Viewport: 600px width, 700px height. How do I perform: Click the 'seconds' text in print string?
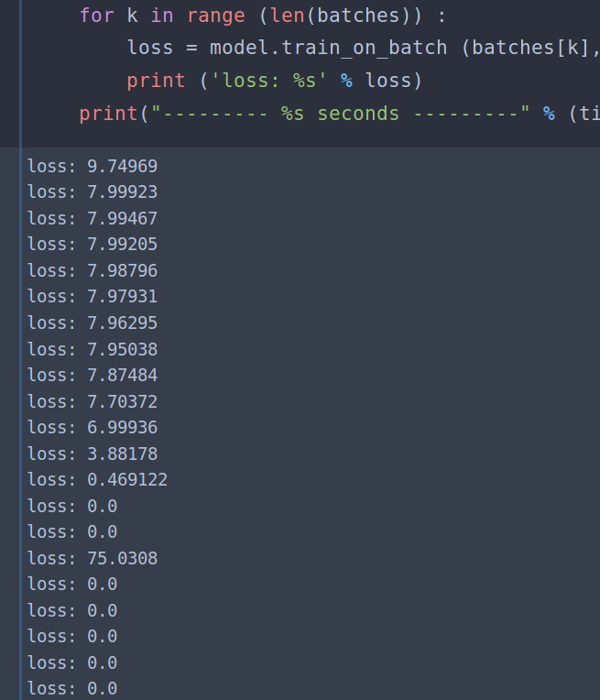(357, 114)
